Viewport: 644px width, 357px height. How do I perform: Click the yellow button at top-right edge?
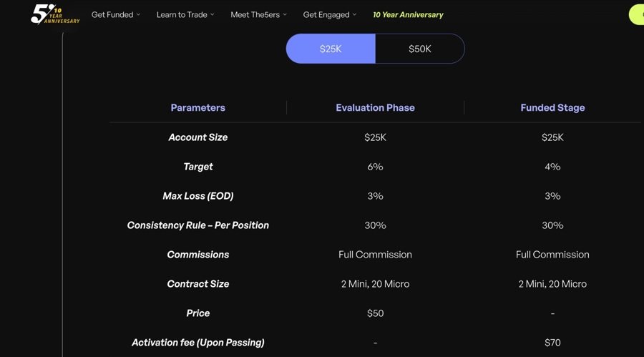point(637,14)
